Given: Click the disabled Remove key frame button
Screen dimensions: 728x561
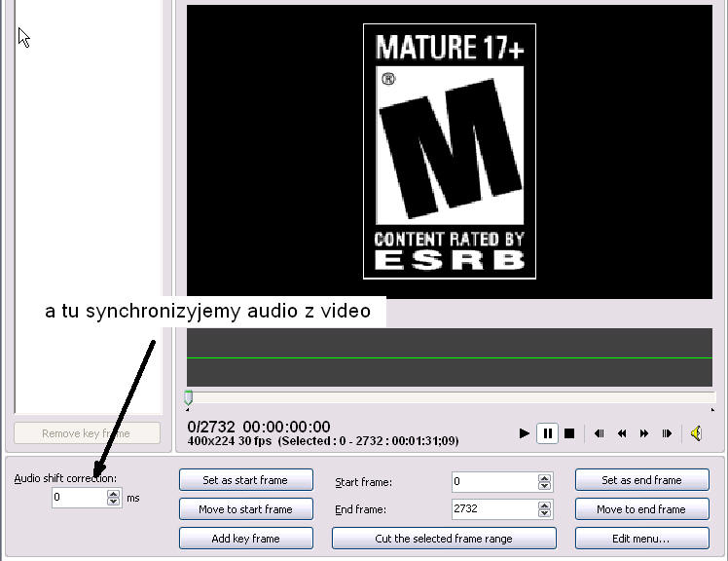Looking at the screenshot, I should pos(88,433).
